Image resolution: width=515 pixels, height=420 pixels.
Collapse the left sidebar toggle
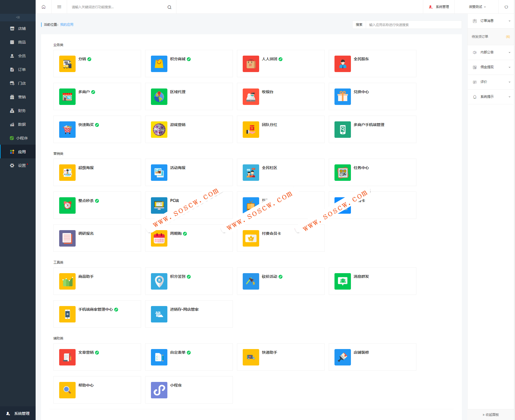point(18,17)
